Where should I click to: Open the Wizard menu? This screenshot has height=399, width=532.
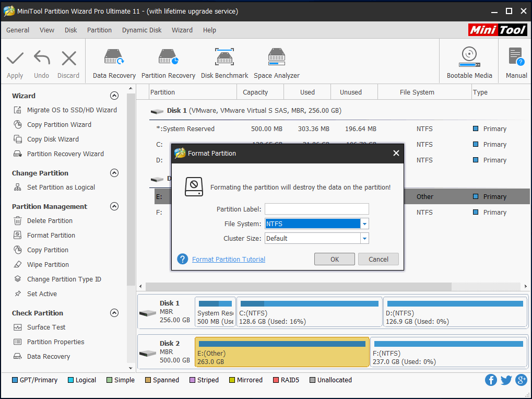pos(182,30)
